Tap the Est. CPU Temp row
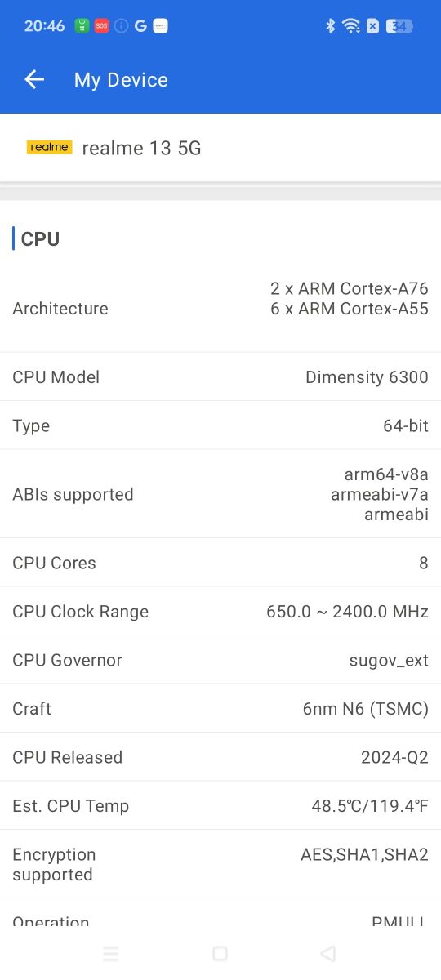This screenshot has height=980, width=441. 220,806
